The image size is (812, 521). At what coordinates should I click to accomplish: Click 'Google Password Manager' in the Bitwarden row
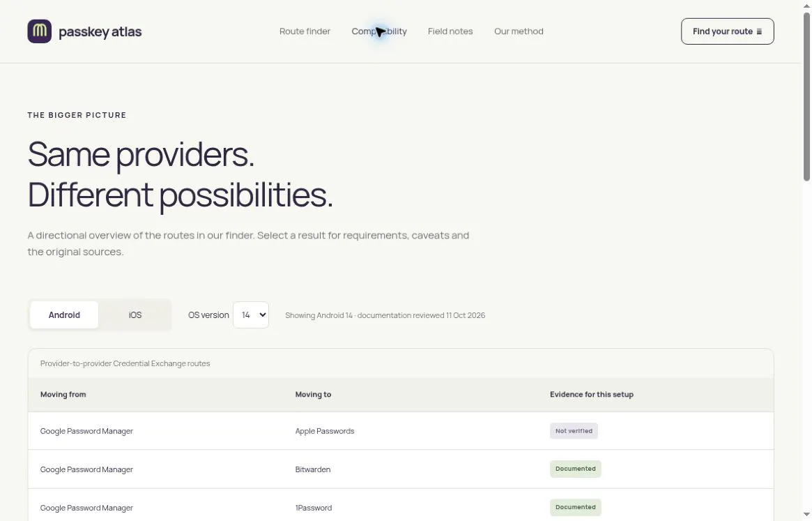point(86,469)
